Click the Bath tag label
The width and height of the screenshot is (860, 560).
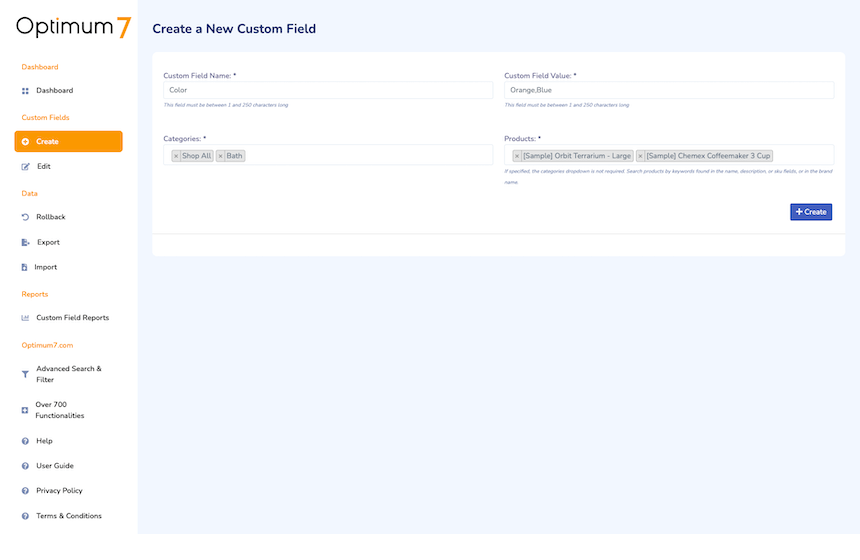coord(234,156)
